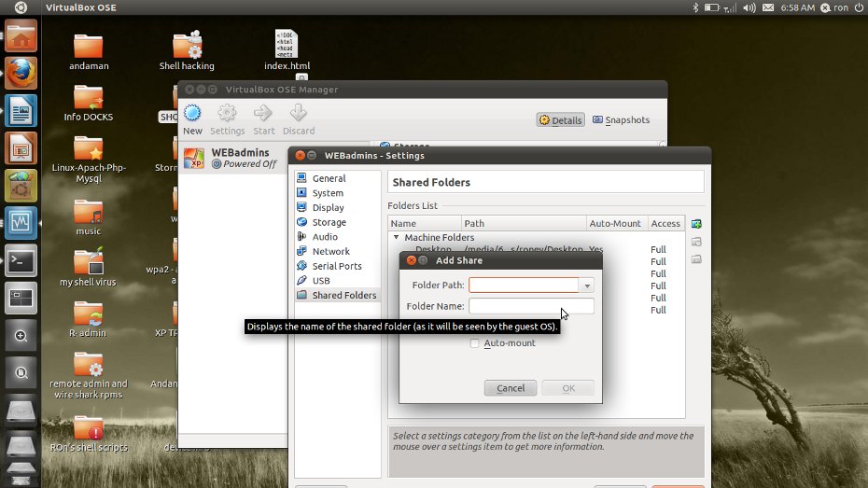Click the battery indicator in the top panel
Screen dimensions: 868x488
tap(711, 7)
